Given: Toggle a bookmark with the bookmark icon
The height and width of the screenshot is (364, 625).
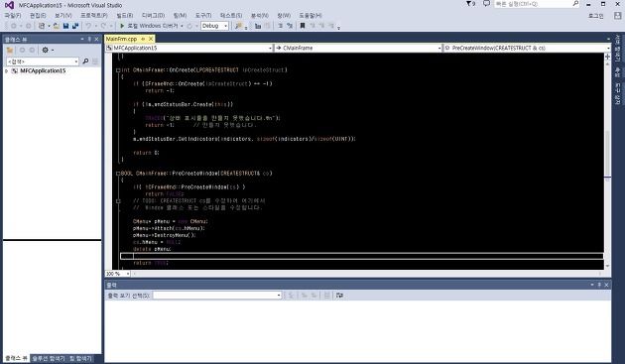Looking at the screenshot, I should [303, 26].
